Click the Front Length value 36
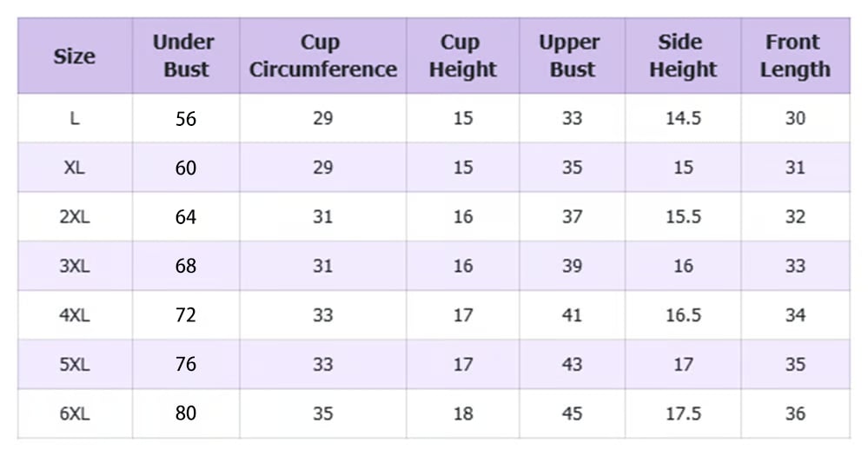868x456 pixels. 795,413
